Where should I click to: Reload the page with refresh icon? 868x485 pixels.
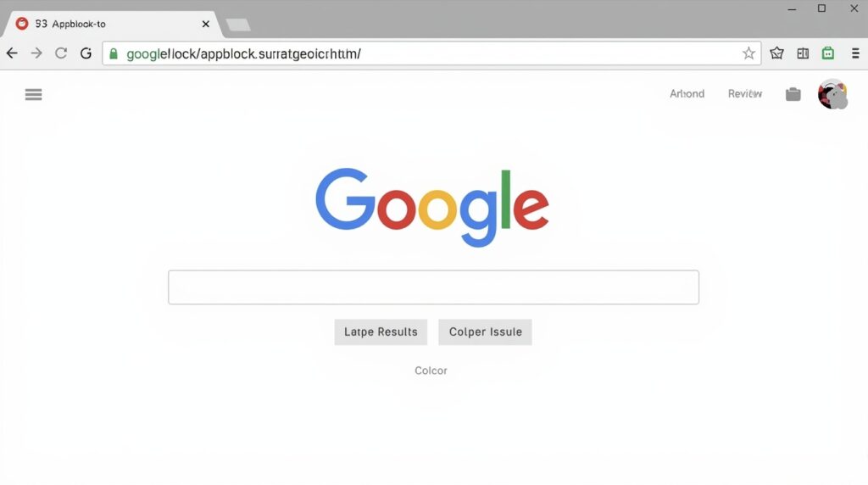tap(61, 53)
